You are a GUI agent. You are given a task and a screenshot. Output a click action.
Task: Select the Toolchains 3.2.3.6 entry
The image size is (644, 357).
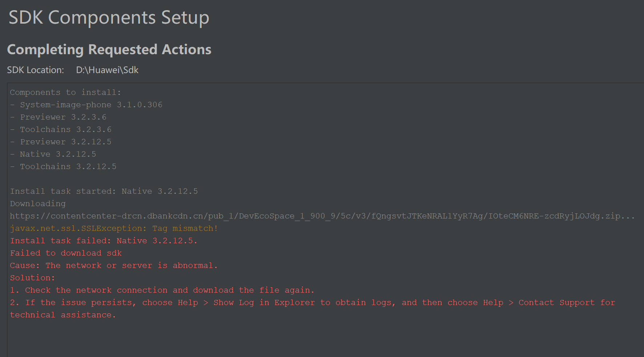(x=61, y=129)
